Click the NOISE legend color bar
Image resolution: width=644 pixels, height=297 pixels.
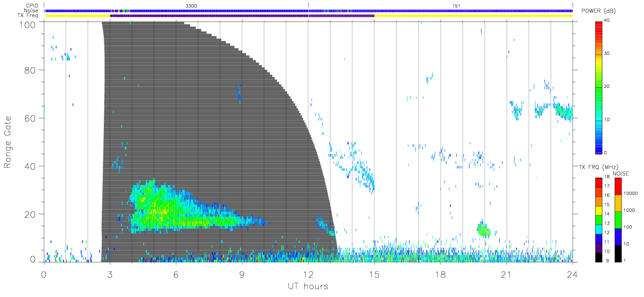click(x=618, y=219)
